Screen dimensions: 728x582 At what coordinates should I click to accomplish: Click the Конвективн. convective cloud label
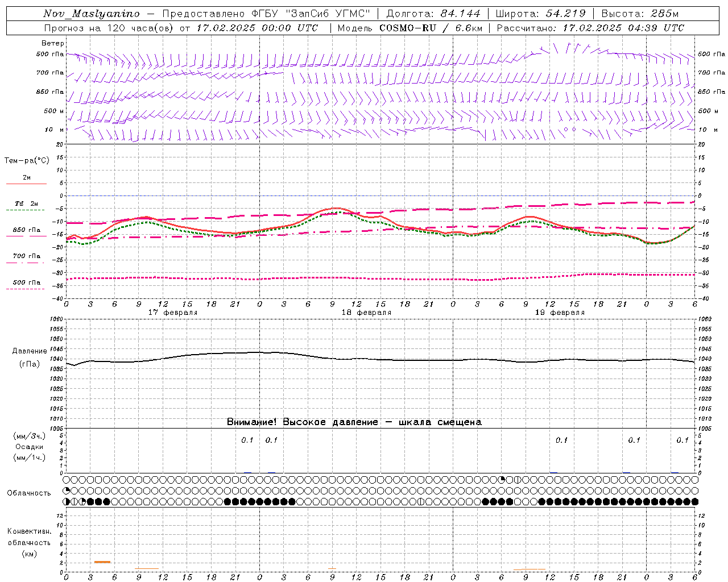(29, 531)
